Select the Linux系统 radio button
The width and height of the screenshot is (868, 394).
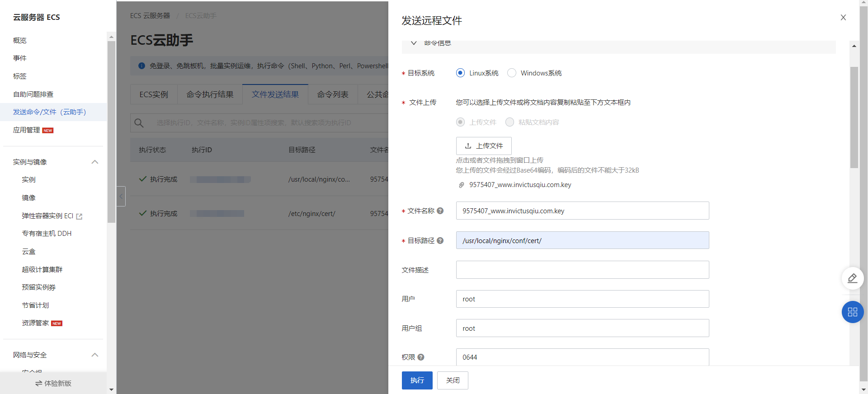(460, 73)
